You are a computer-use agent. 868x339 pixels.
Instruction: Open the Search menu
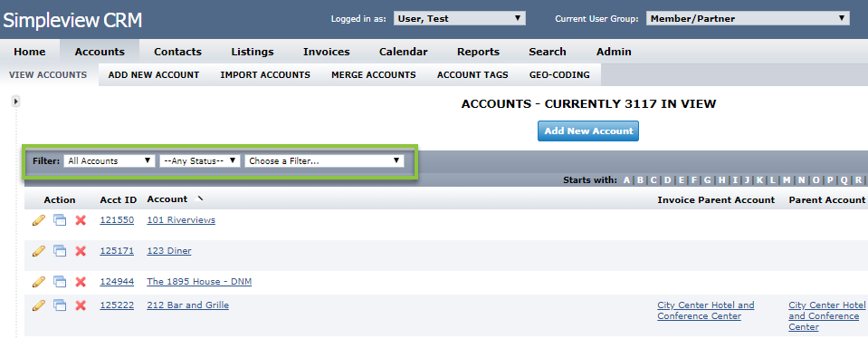(x=548, y=52)
